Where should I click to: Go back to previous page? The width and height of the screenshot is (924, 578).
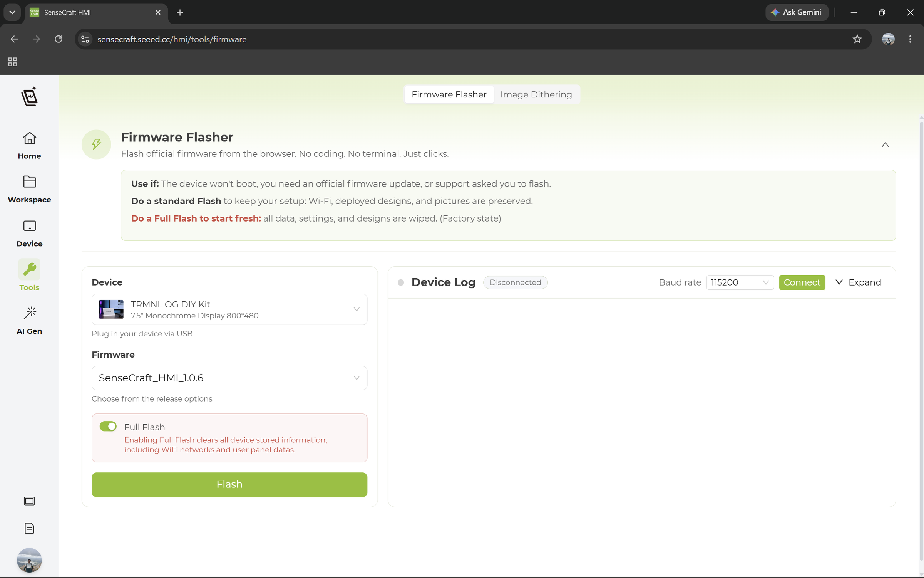14,39
